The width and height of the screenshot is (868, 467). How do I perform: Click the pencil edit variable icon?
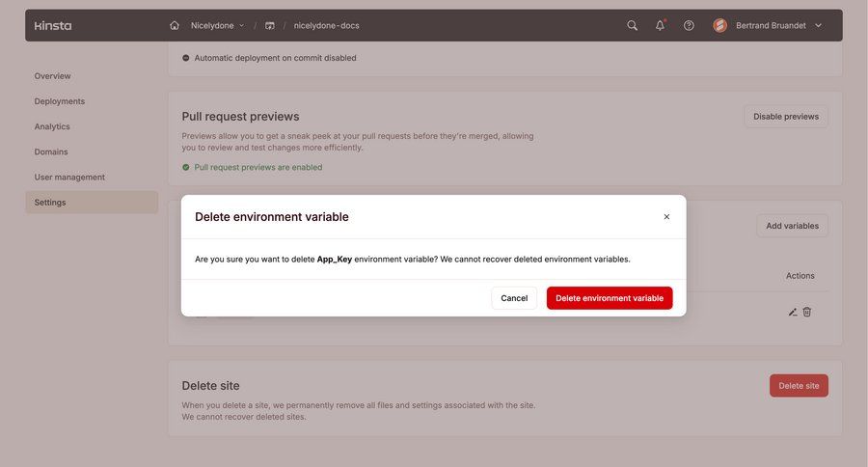pyautogui.click(x=793, y=312)
